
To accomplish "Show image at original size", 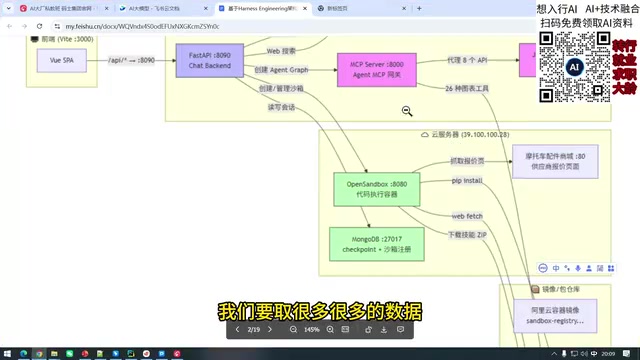I will point(345,329).
